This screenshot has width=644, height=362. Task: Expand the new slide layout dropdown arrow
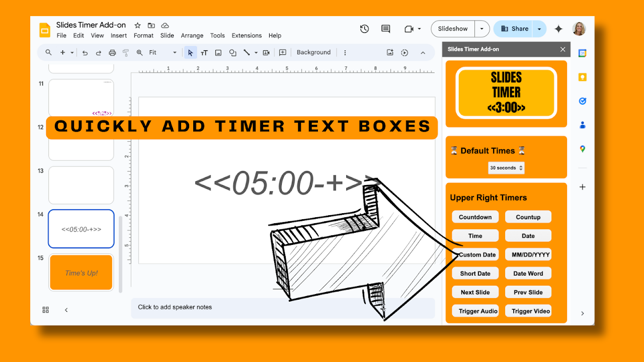click(72, 52)
